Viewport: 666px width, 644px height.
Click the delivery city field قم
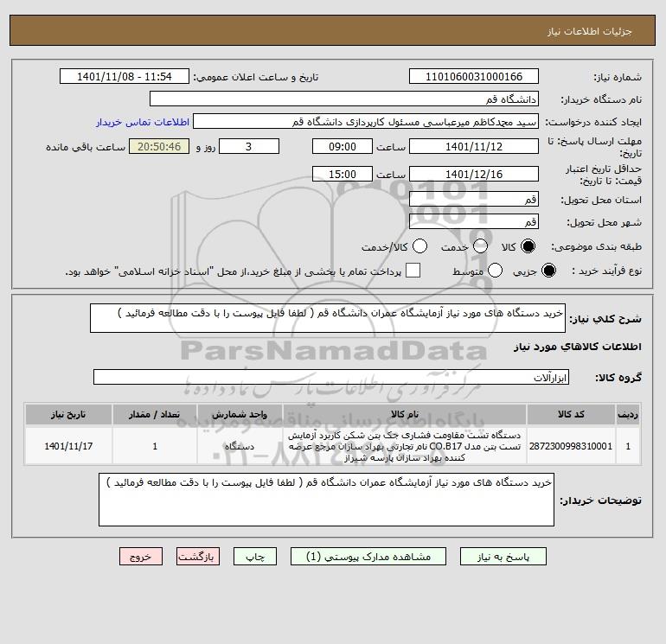[x=474, y=221]
